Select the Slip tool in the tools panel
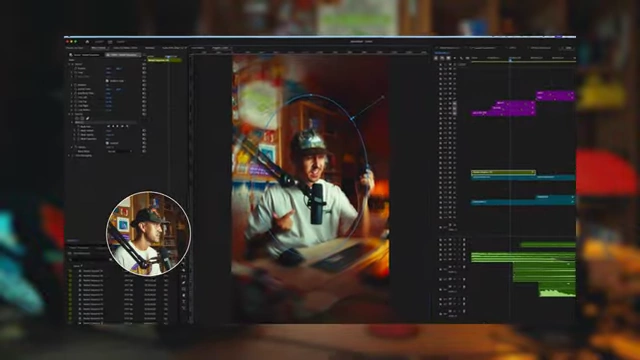Image resolution: width=640 pixels, height=360 pixels. pos(183,276)
